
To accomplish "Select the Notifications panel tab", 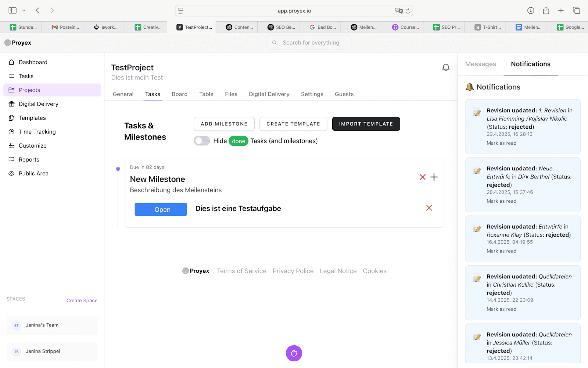I will click(531, 64).
